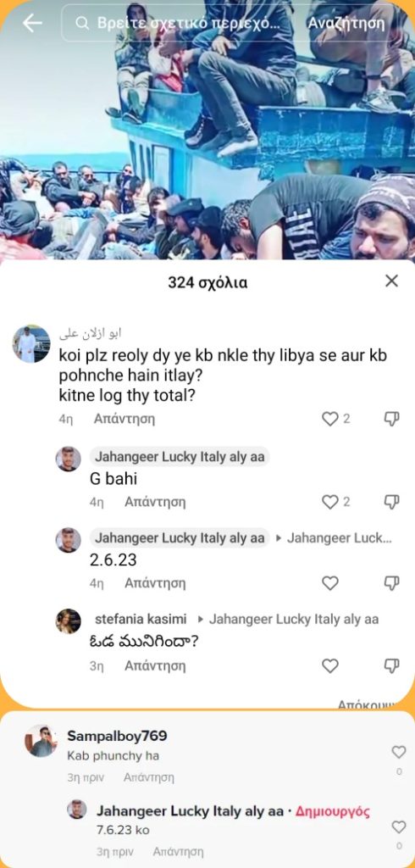Reply to stefania kasimi's comment
The image size is (415, 868).
click(x=155, y=666)
